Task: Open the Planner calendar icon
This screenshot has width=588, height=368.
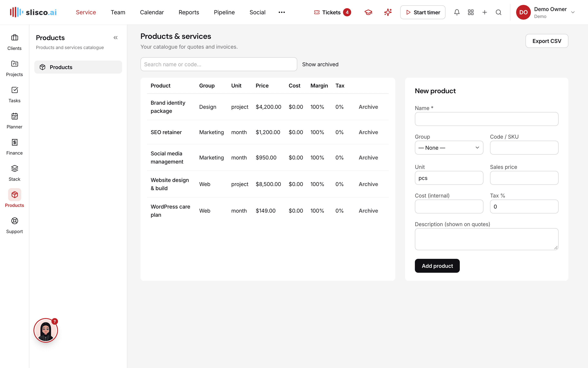Action: pyautogui.click(x=14, y=116)
